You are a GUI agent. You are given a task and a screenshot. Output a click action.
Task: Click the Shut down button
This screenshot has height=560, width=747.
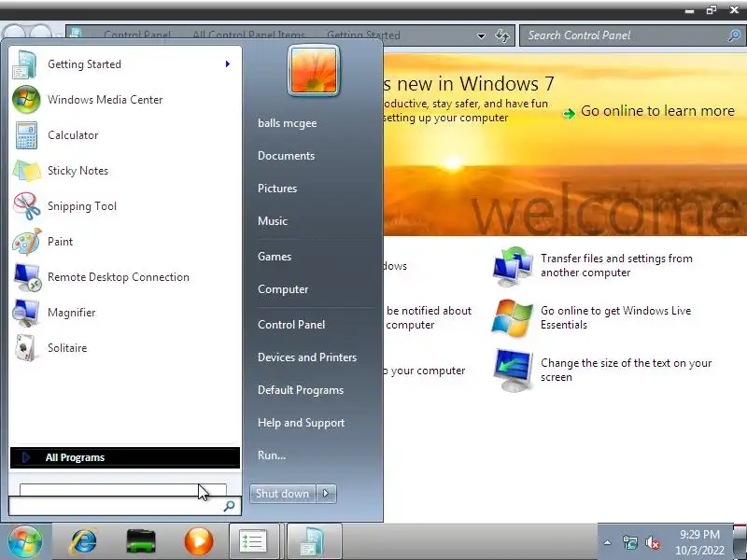pos(283,494)
